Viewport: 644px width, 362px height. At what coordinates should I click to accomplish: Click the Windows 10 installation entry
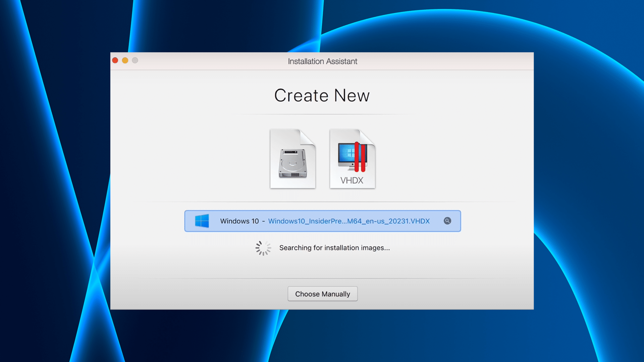coord(322,221)
